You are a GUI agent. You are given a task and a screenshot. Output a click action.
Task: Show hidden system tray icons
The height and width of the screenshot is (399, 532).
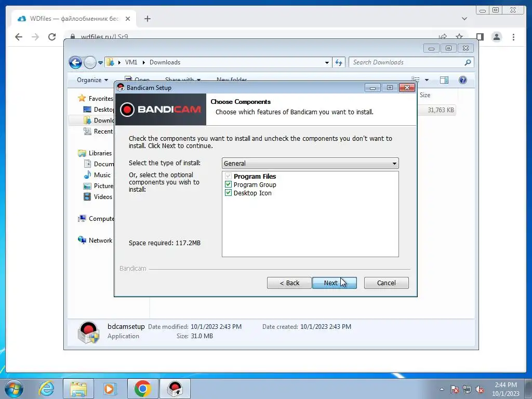442,389
